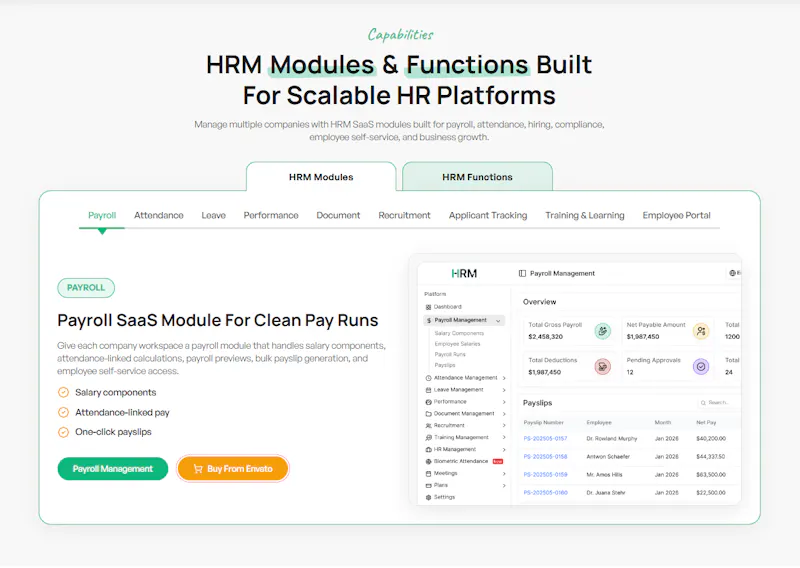Click the folder icon for Document Management

(x=428, y=414)
